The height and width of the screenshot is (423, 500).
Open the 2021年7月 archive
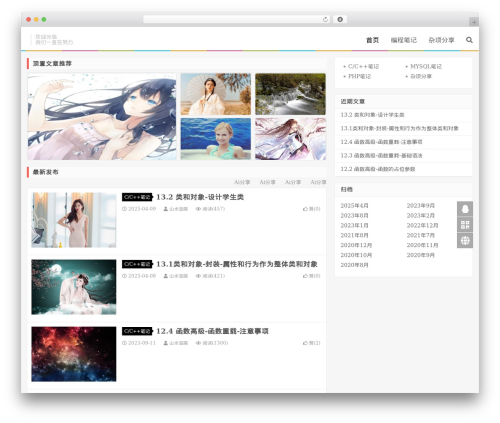point(421,235)
